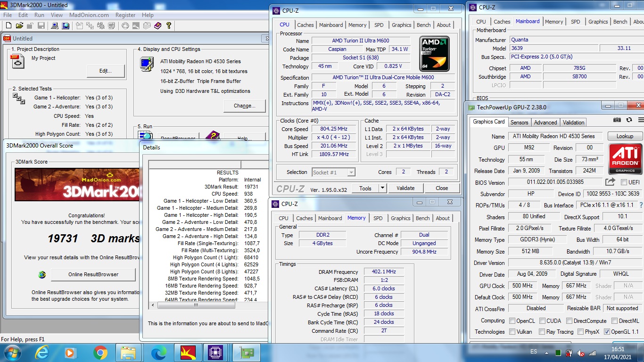Open the File menu in 3DMark2000
This screenshot has height=362, width=644.
[8, 15]
